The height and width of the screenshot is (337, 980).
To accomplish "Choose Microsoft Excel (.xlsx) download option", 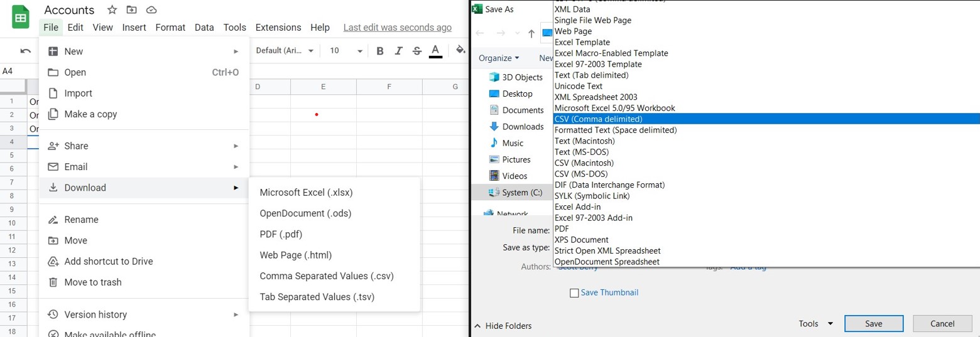I will pyautogui.click(x=334, y=193).
